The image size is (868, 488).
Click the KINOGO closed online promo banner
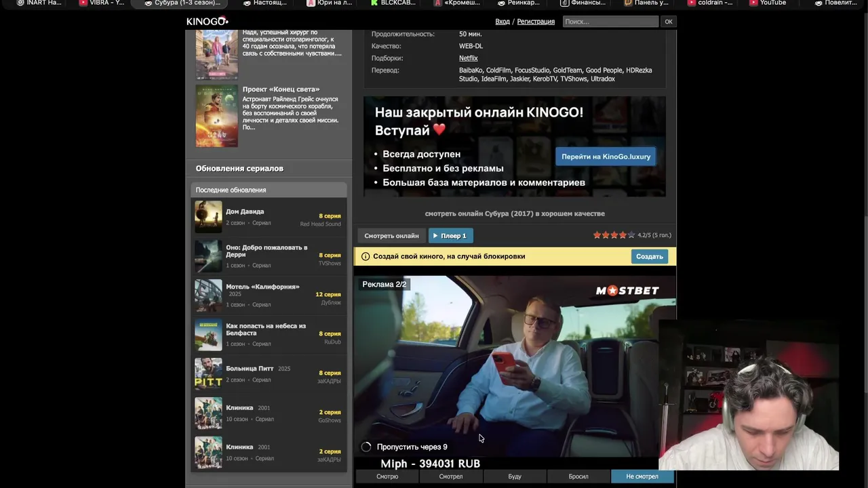515,146
